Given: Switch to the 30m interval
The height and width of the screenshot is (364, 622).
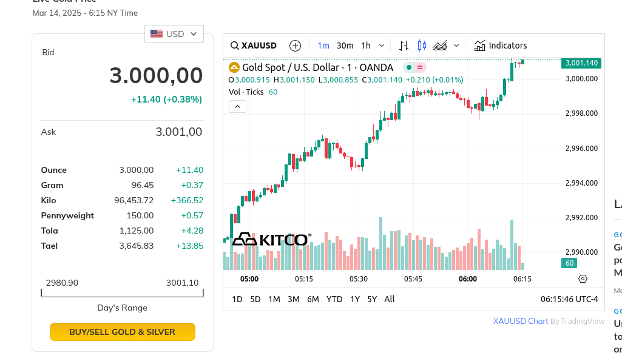Looking at the screenshot, I should click(345, 45).
